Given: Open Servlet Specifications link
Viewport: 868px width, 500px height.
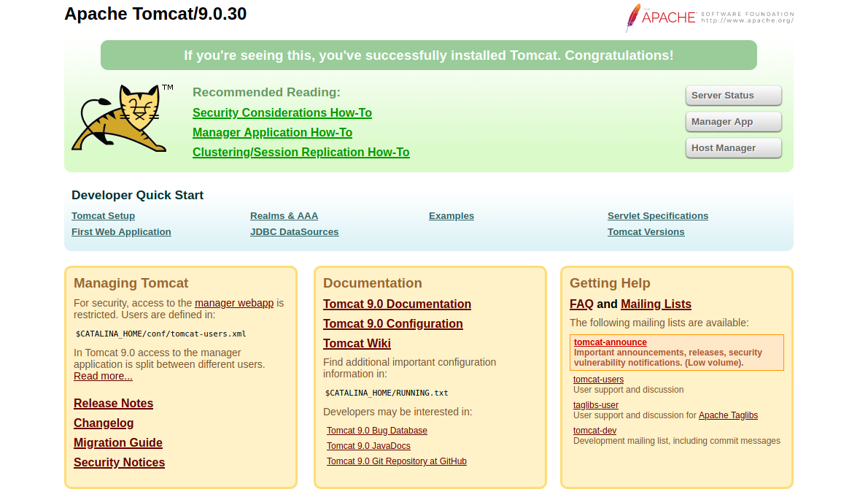Looking at the screenshot, I should pos(658,216).
